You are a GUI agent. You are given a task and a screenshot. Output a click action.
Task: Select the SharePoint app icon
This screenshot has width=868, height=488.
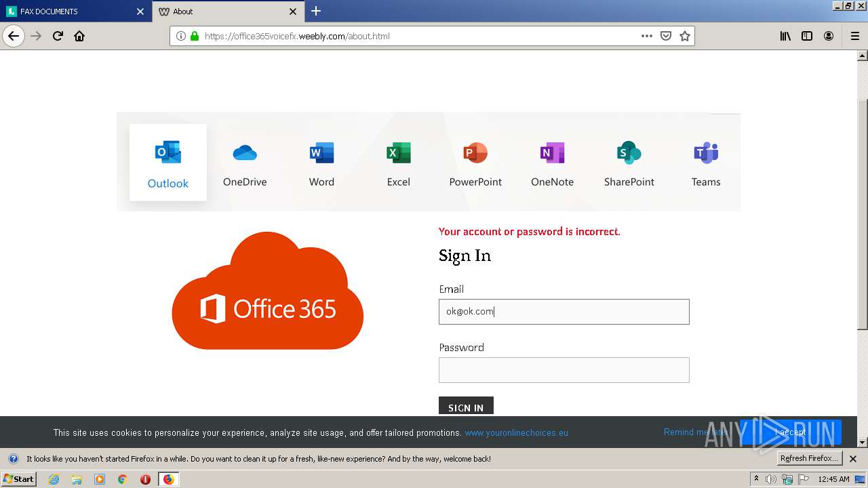pyautogui.click(x=629, y=163)
